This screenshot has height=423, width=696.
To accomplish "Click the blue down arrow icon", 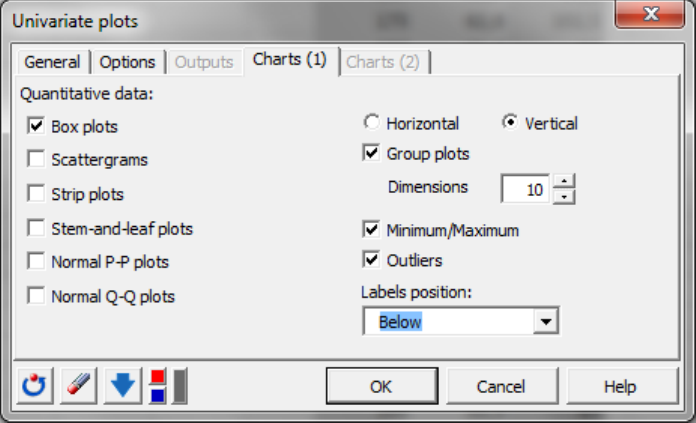I will (x=123, y=385).
